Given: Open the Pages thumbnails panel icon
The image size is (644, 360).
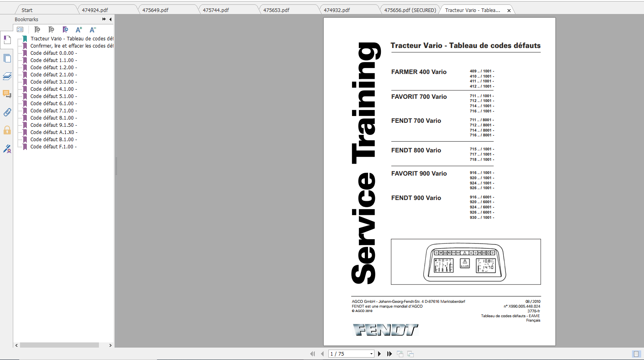Looking at the screenshot, I should (7, 58).
